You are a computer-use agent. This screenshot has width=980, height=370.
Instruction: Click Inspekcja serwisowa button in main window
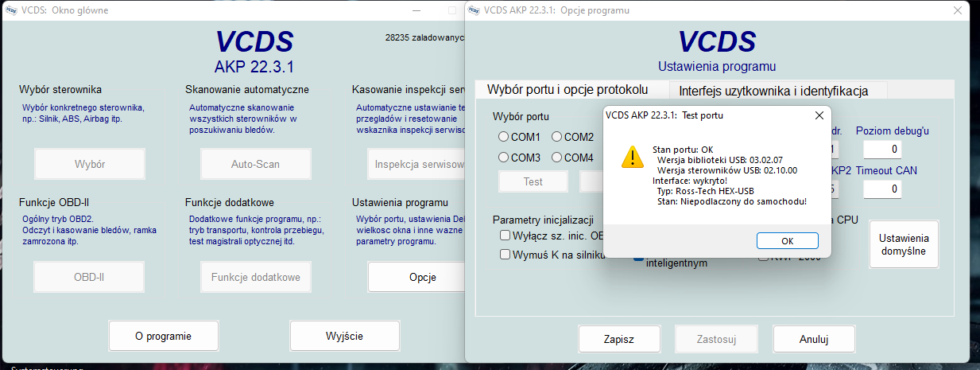416,165
